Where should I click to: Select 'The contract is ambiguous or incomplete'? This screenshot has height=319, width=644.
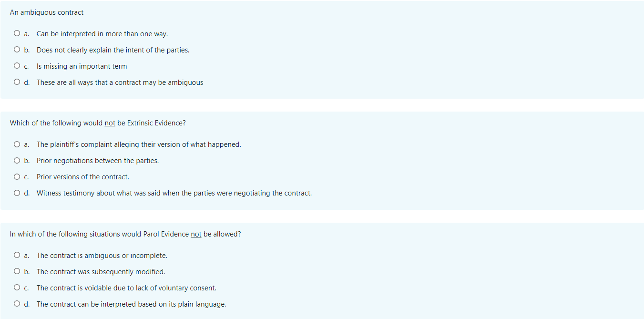coord(17,255)
